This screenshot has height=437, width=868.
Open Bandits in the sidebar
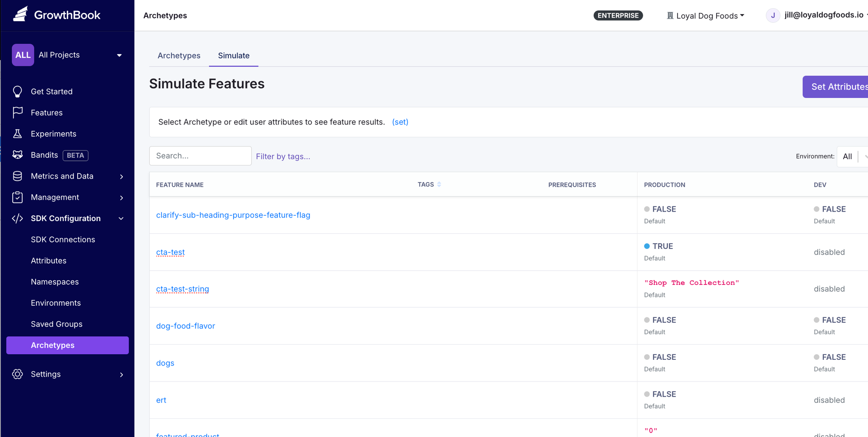tap(44, 155)
